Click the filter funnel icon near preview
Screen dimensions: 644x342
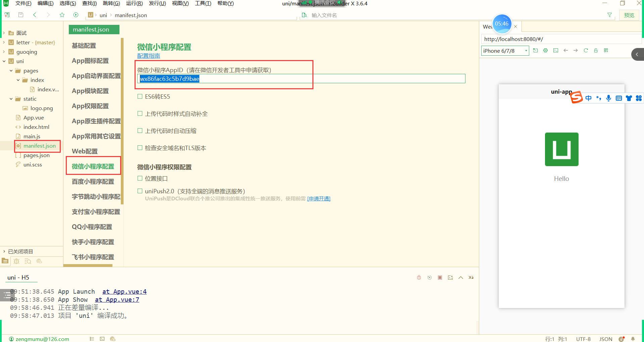[x=609, y=15]
